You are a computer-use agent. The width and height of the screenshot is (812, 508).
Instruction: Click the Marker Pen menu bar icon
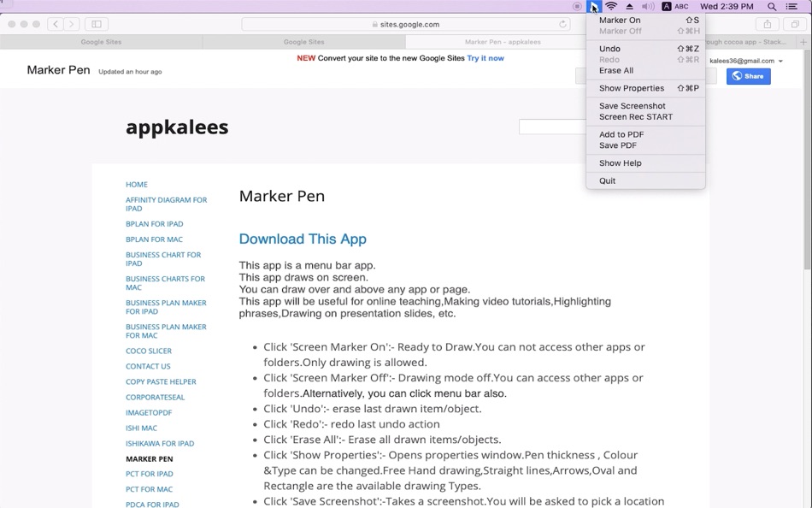593,7
